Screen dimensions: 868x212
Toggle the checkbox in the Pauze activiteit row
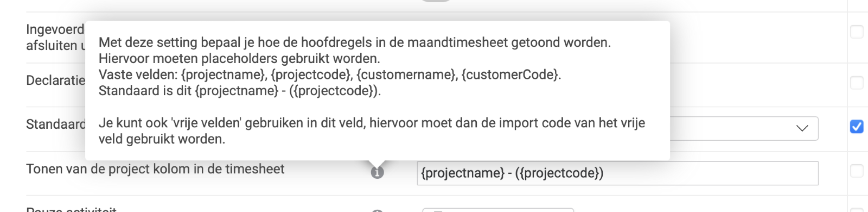click(857, 210)
